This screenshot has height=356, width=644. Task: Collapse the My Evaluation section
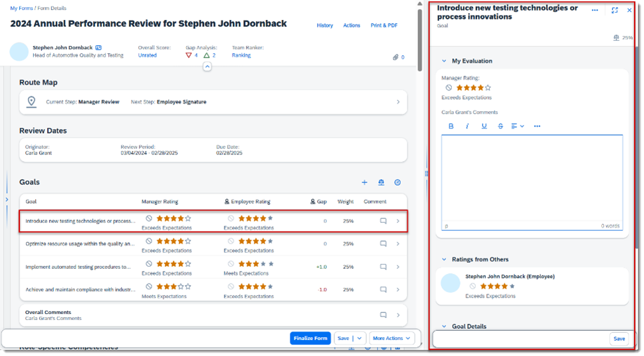point(444,61)
